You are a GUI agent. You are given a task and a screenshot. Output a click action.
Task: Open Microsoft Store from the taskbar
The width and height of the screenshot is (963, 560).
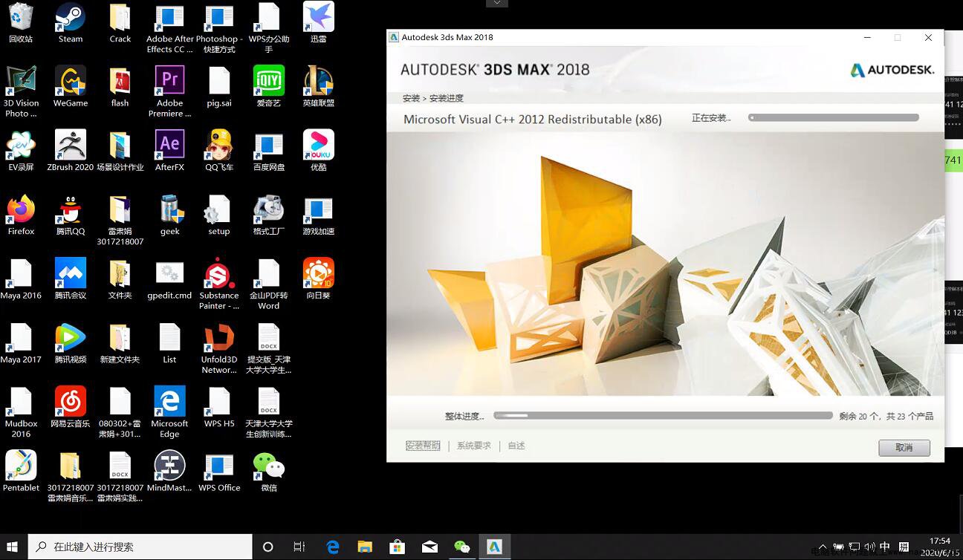pyautogui.click(x=397, y=547)
